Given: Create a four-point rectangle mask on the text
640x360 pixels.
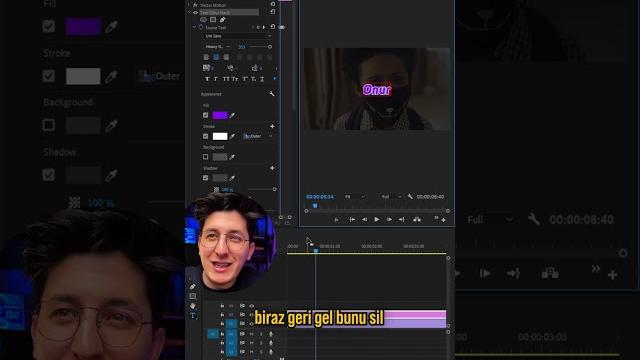Looking at the screenshot, I should (213, 20).
